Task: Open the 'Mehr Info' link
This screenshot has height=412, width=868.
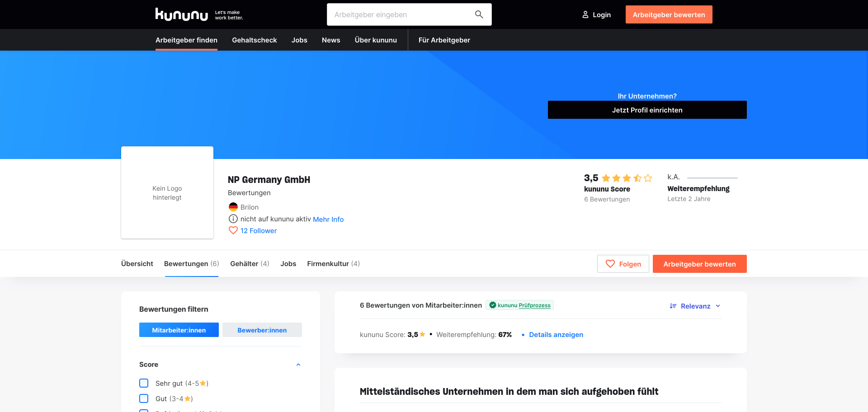Action: (328, 219)
